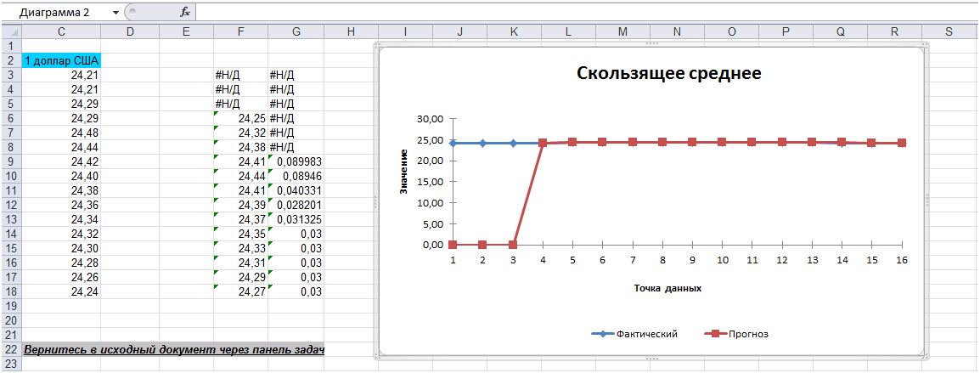Viewport: 980px width, 373px height.
Task: Select row 9 header
Action: [x=11, y=161]
